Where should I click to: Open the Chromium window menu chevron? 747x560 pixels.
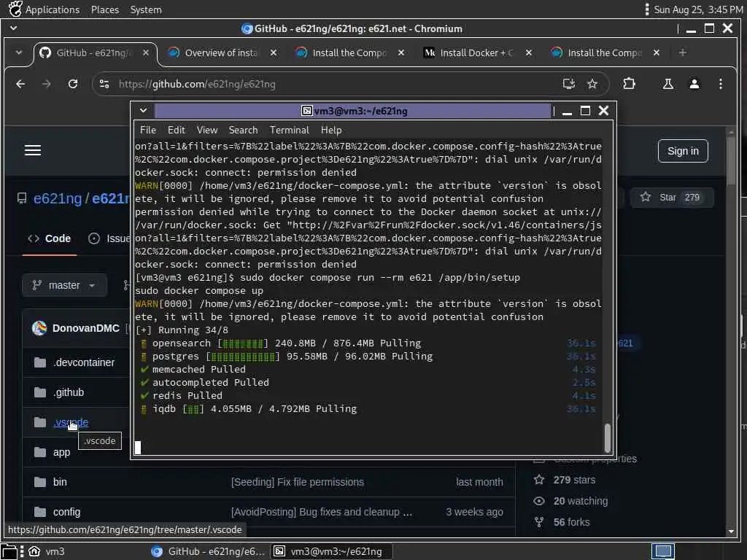point(13,28)
